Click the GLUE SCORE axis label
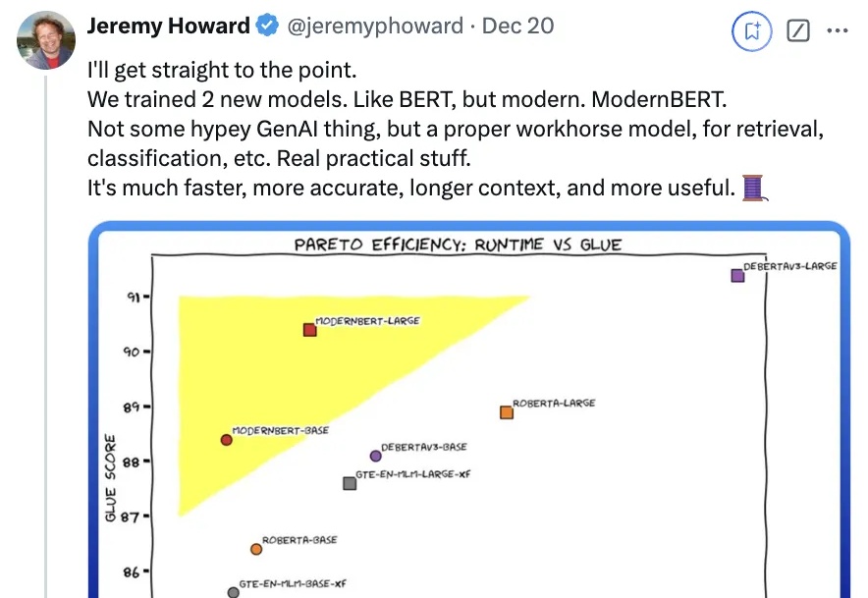This screenshot has height=598, width=868. tap(111, 477)
